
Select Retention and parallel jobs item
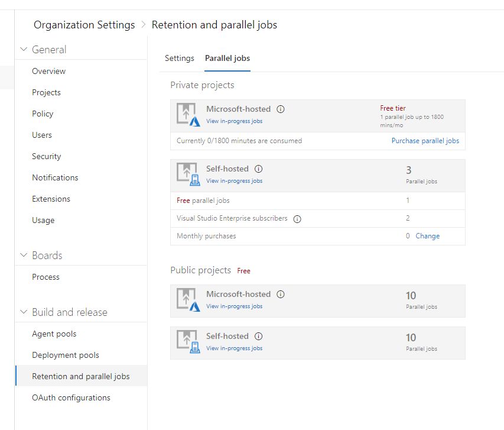pyautogui.click(x=82, y=376)
